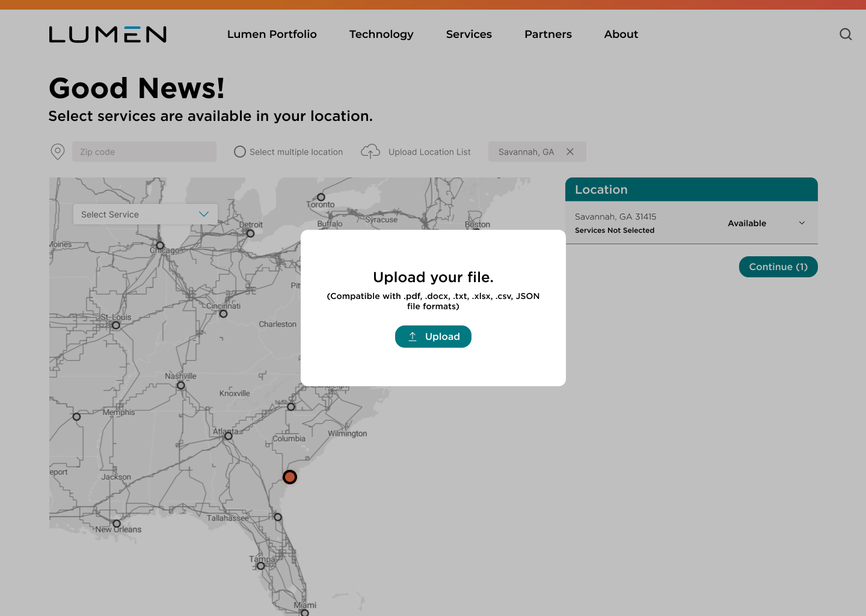Click the Continue (1) button

point(778,266)
